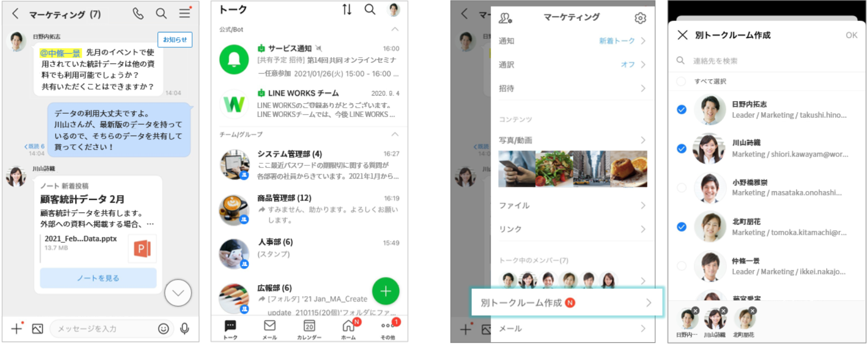The height and width of the screenshot is (345, 868).
Task: Uncheck the 日野内拓志 contact
Action: [681, 110]
